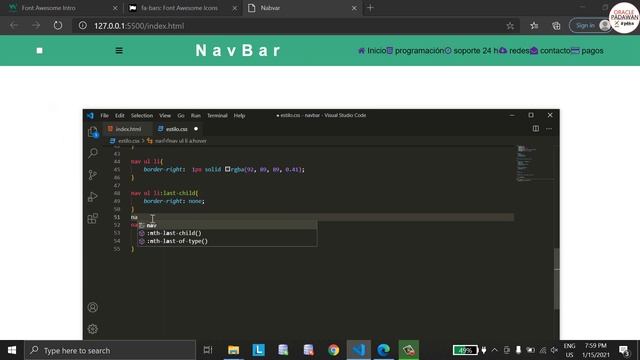Click the browser address bar URL
The image size is (640, 360).
[139, 26]
